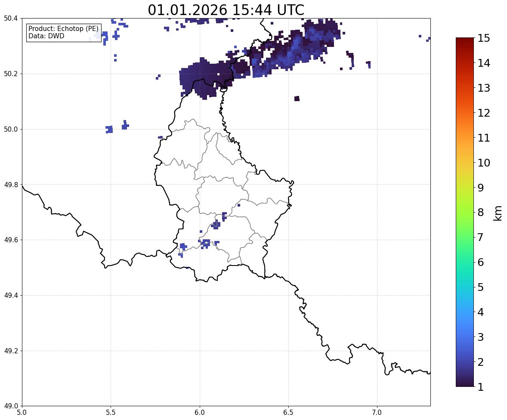
Task: Click the 'Product: Echotop (PE)' legend line
Action: coord(63,29)
